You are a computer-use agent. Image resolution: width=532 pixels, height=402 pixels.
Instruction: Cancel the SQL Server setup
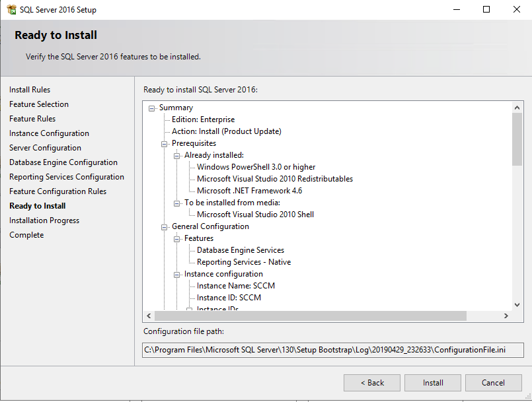pos(493,383)
